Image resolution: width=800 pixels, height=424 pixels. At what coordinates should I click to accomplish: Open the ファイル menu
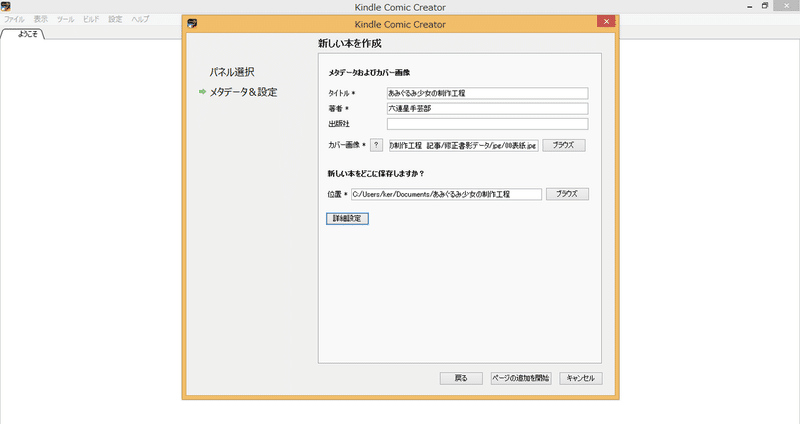(14, 19)
